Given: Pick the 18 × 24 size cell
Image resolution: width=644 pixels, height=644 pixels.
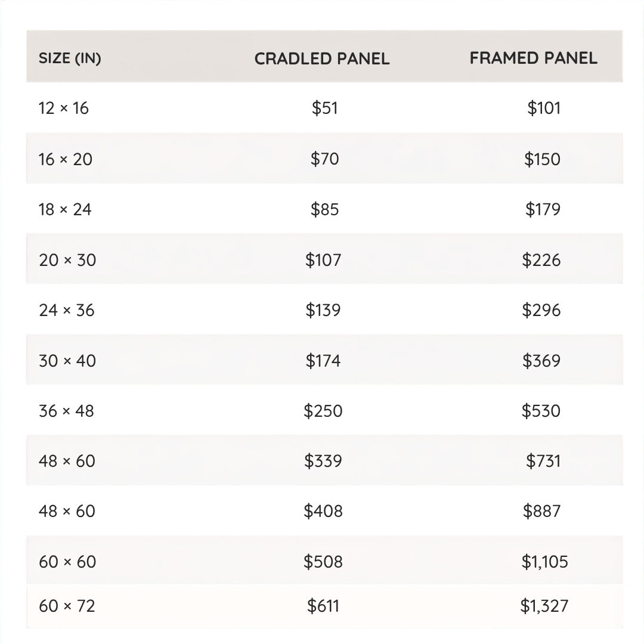Looking at the screenshot, I should click(65, 209).
